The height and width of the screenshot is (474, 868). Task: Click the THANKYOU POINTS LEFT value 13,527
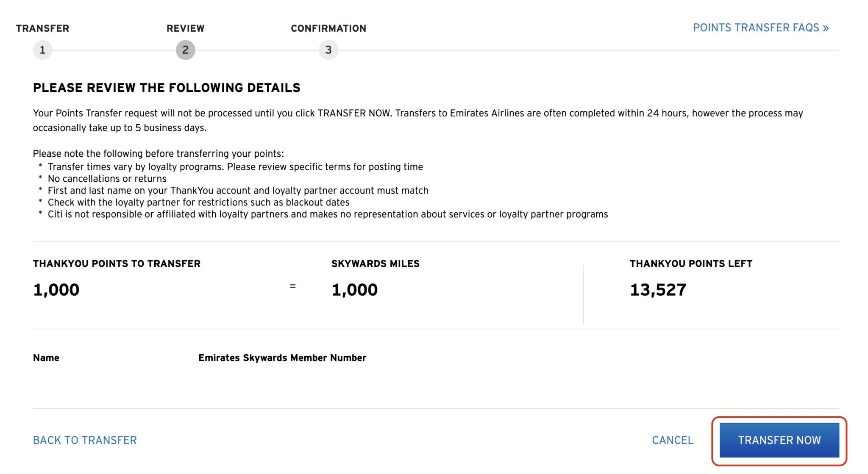click(658, 290)
